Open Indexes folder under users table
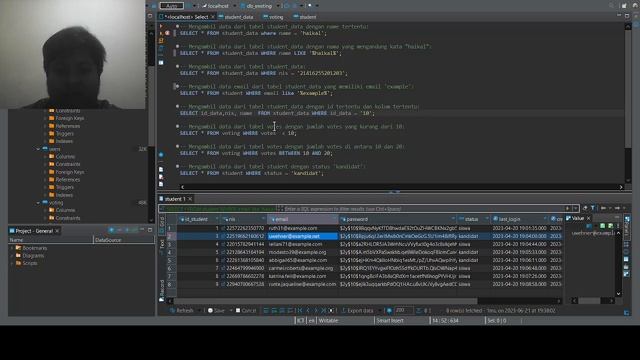This screenshot has width=640, height=360. [x=60, y=195]
